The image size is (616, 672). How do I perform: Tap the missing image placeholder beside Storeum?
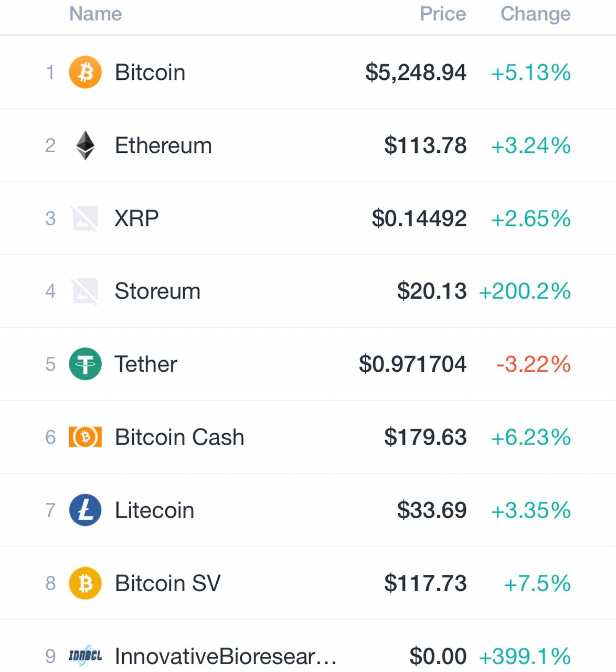(x=85, y=291)
